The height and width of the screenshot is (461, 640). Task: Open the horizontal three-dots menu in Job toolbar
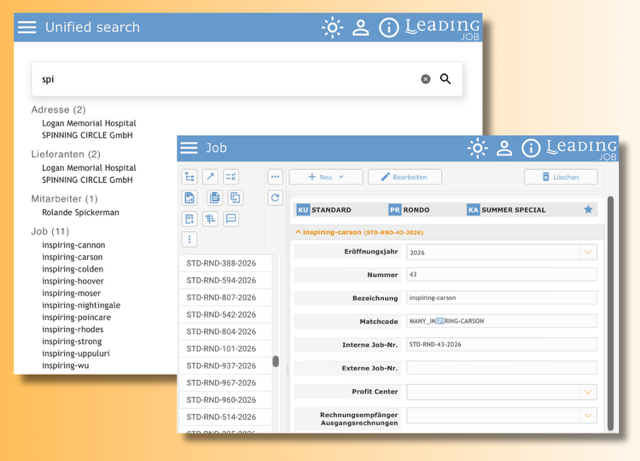275,177
